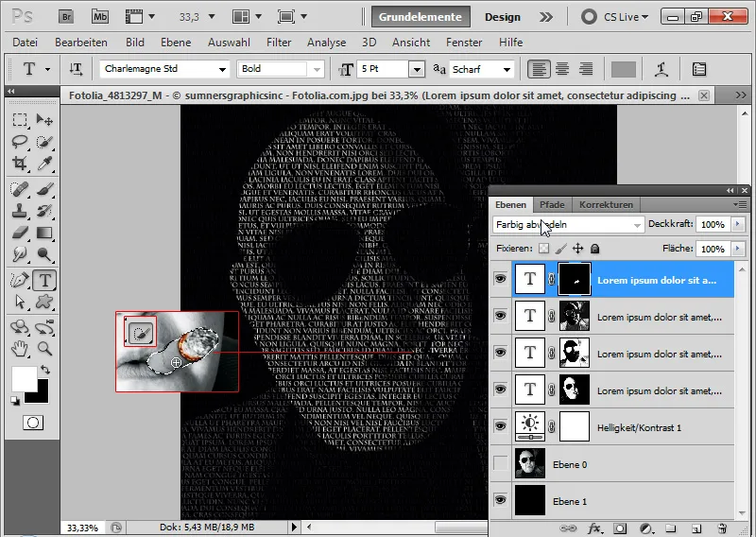Toggle lock image pixels brush icon
756x537 pixels.
click(560, 249)
